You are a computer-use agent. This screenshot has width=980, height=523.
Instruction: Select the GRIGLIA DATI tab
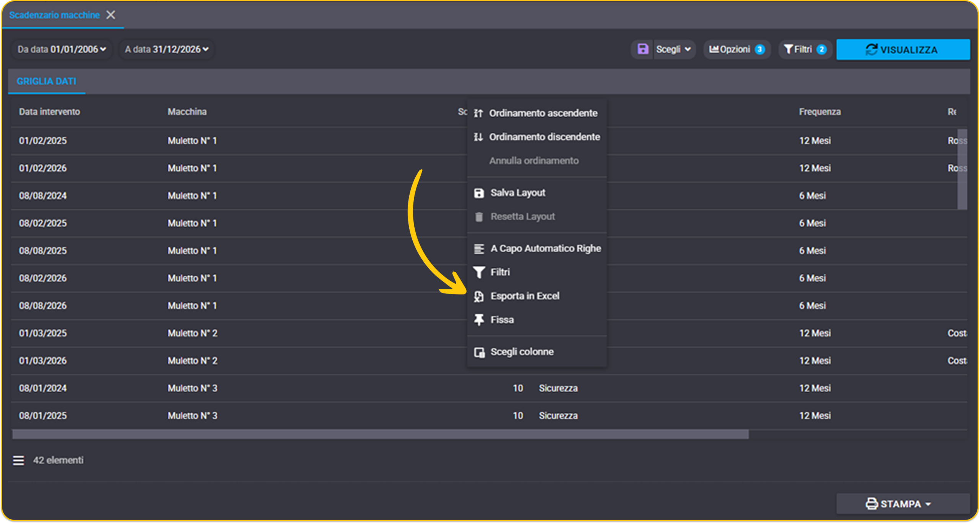[x=46, y=81]
